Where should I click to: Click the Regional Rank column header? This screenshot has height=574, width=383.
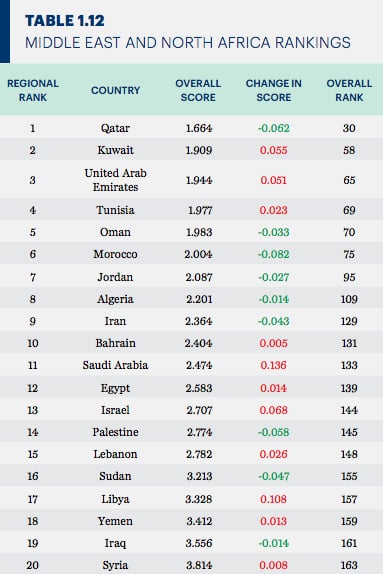33,90
